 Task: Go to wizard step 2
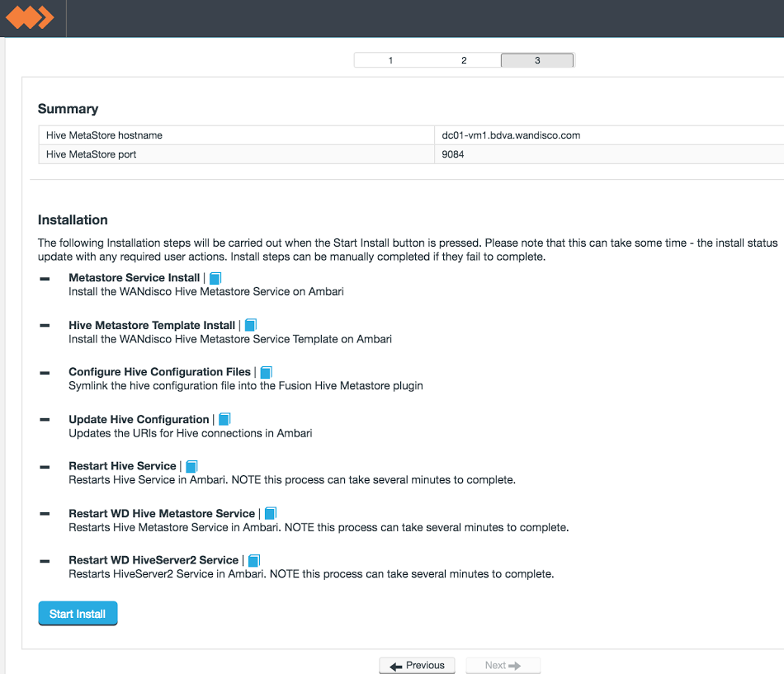click(x=464, y=60)
